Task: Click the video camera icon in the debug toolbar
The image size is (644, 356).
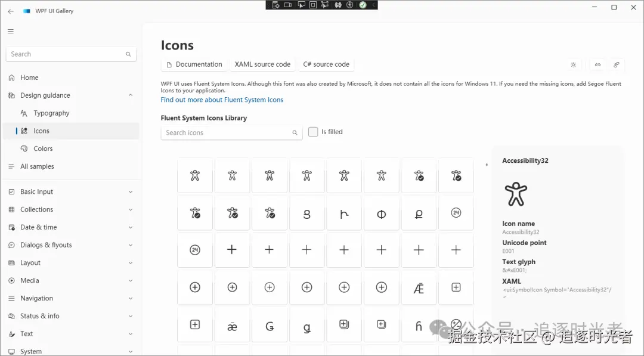Action: tap(288, 5)
